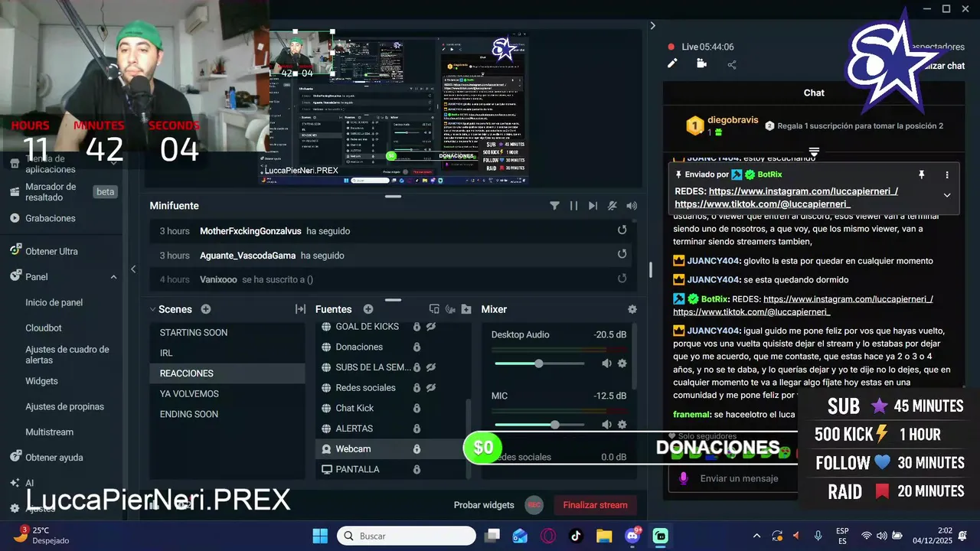Viewport: 980px width, 551px height.
Task: Open the clip camera icon beside pencil
Action: [701, 64]
